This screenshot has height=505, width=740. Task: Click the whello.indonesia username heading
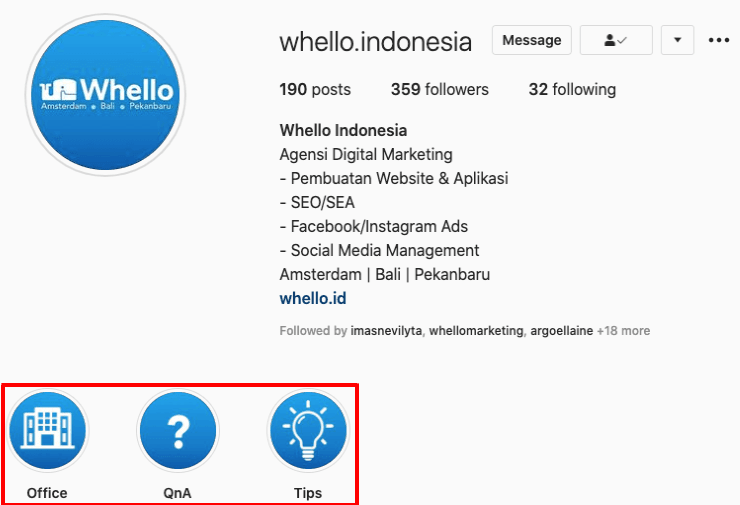click(375, 42)
